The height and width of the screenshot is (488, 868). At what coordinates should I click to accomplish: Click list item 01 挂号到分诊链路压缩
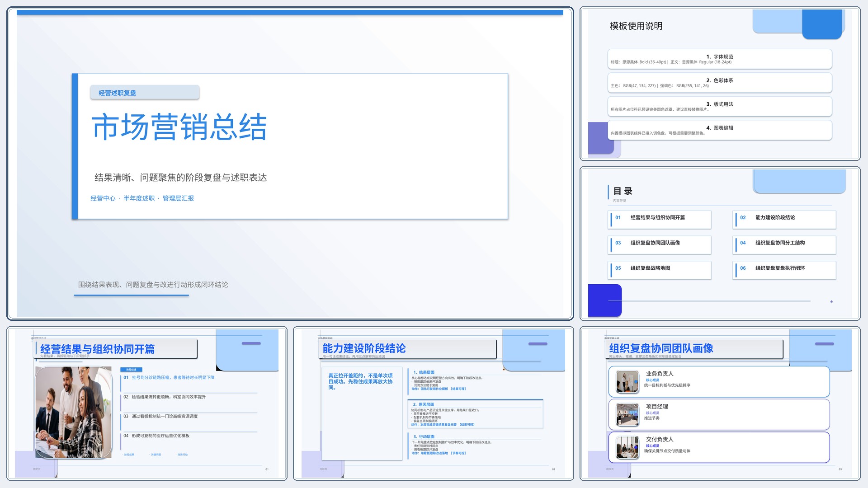(169, 378)
